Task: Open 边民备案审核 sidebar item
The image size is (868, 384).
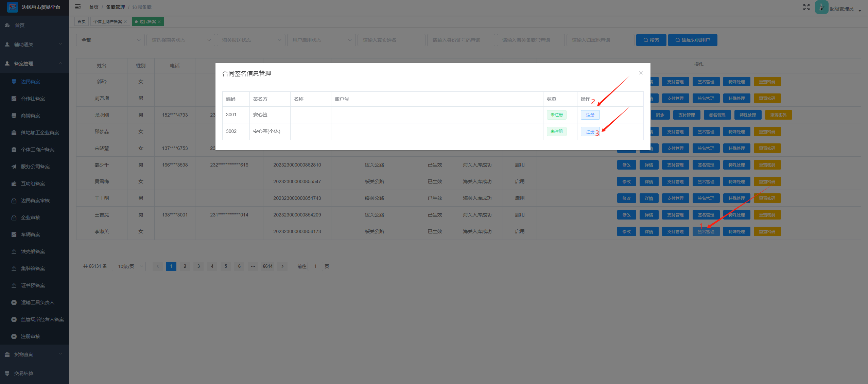Action: pyautogui.click(x=35, y=200)
